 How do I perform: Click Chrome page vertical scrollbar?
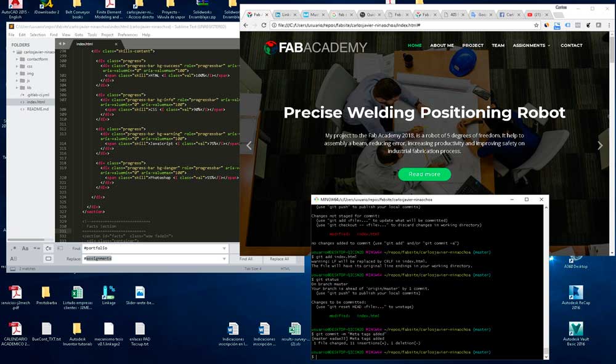pyautogui.click(x=612, y=51)
